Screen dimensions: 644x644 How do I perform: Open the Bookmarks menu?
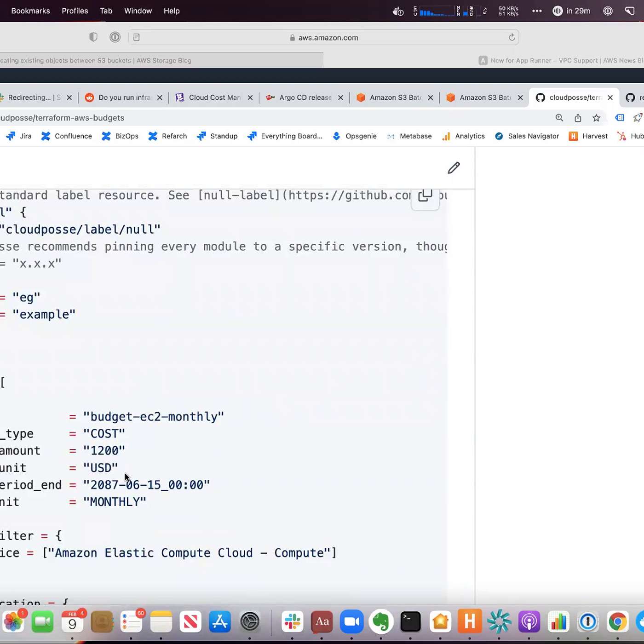point(30,11)
